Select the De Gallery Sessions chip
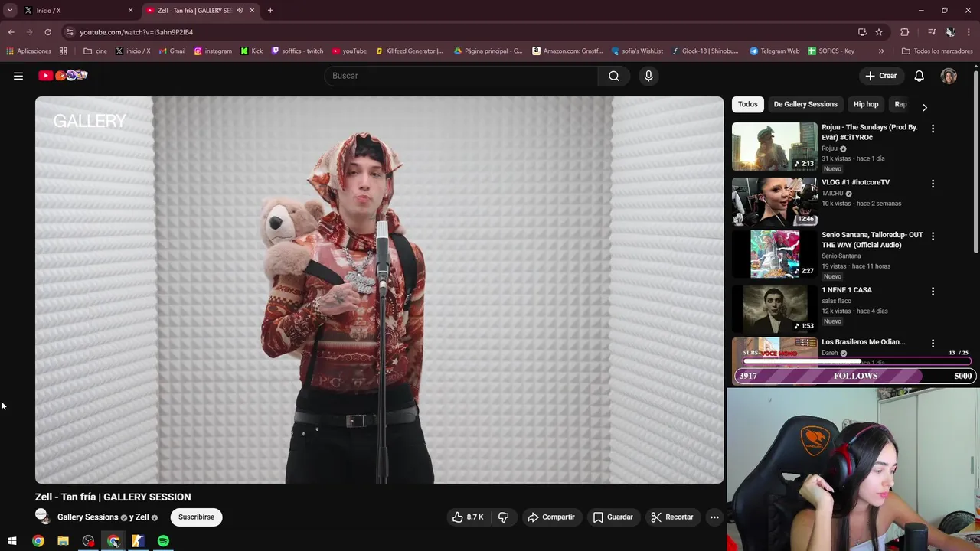Viewport: 980px width, 551px height. (x=805, y=104)
